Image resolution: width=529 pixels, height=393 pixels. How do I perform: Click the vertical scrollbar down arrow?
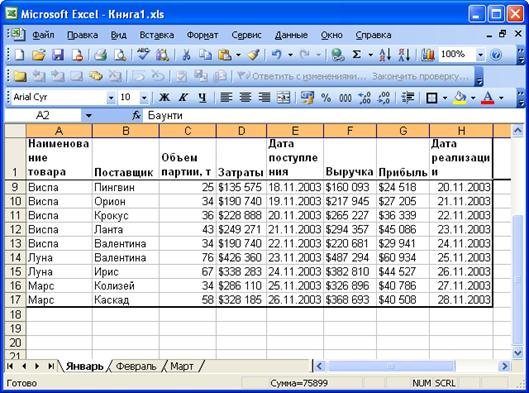click(518, 353)
